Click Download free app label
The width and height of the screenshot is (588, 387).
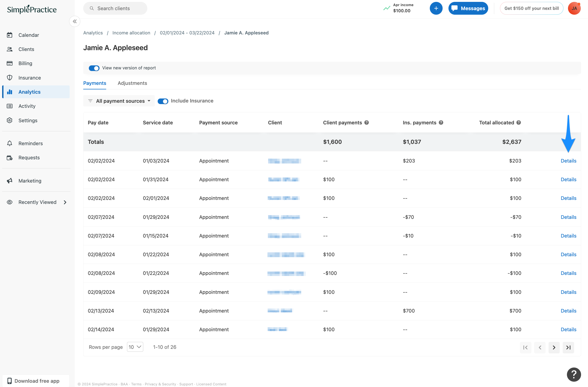(x=37, y=381)
